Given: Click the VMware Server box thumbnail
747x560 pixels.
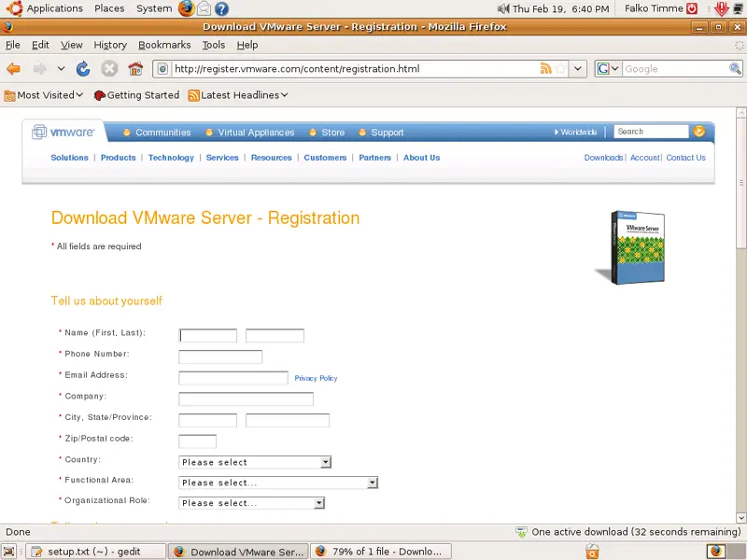Looking at the screenshot, I should point(631,247).
